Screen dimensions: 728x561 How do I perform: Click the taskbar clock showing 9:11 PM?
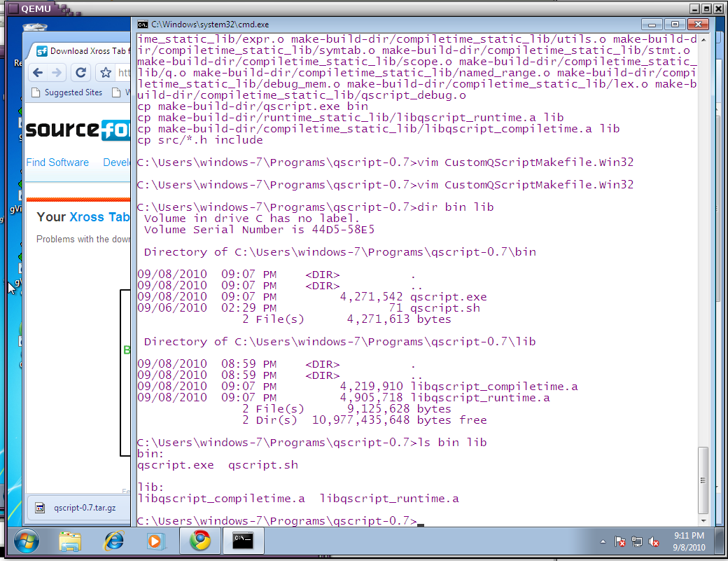pyautogui.click(x=688, y=541)
